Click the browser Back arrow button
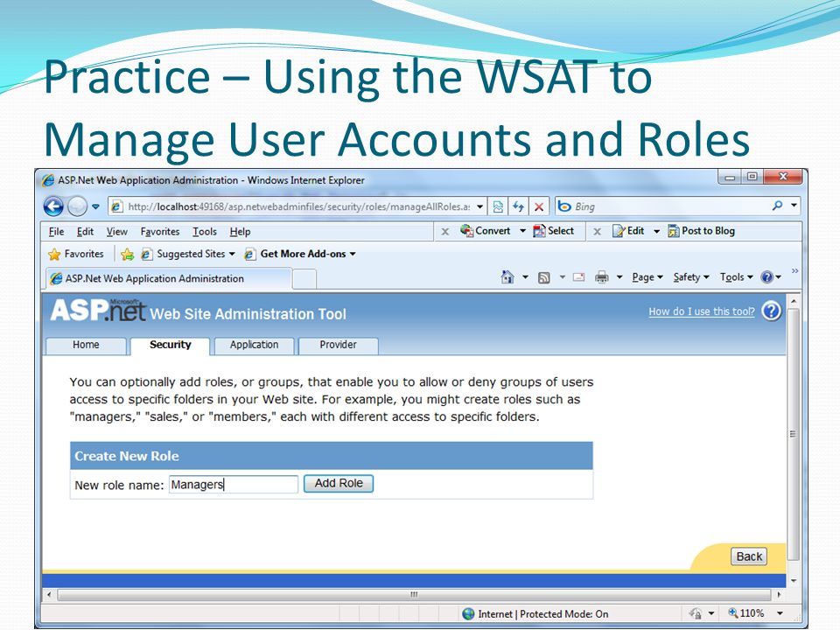Image resolution: width=840 pixels, height=630 pixels. click(53, 206)
